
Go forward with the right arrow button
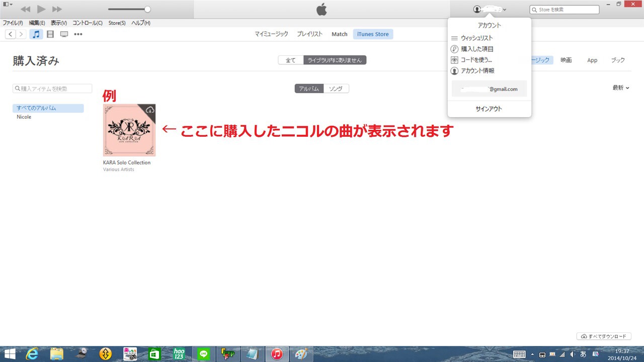[21, 34]
